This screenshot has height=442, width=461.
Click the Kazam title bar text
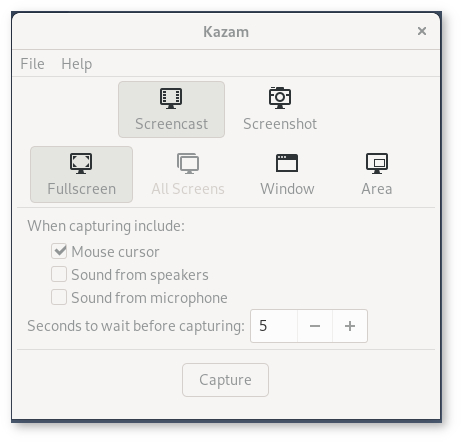tap(226, 32)
